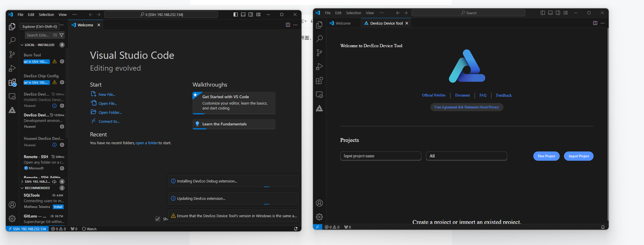Toggle panel in left window title bar
This screenshot has height=245, width=644.
(243, 14)
